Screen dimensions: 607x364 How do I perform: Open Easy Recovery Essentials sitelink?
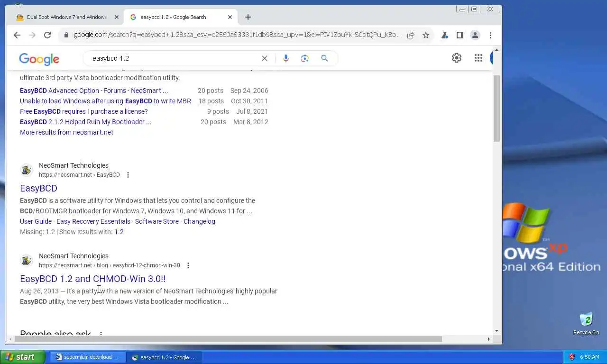(x=93, y=221)
